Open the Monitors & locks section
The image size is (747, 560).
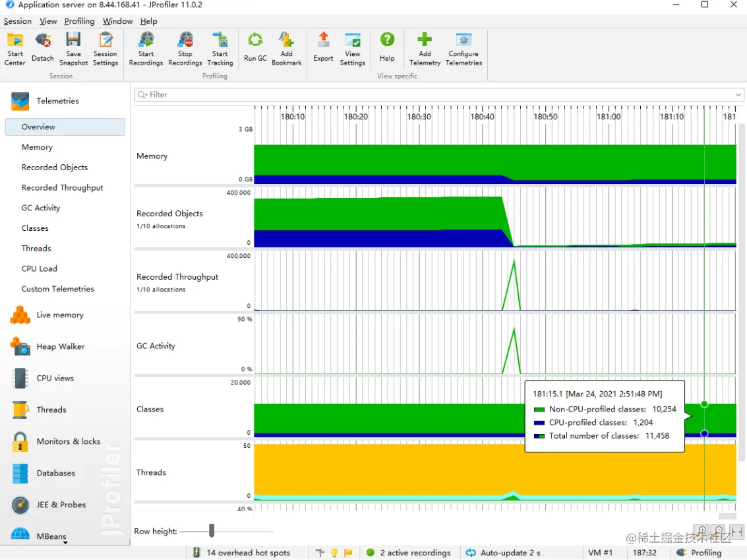pyautogui.click(x=68, y=441)
